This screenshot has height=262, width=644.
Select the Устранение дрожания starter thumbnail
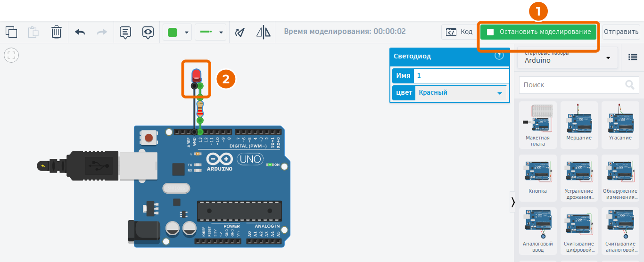coord(579,178)
